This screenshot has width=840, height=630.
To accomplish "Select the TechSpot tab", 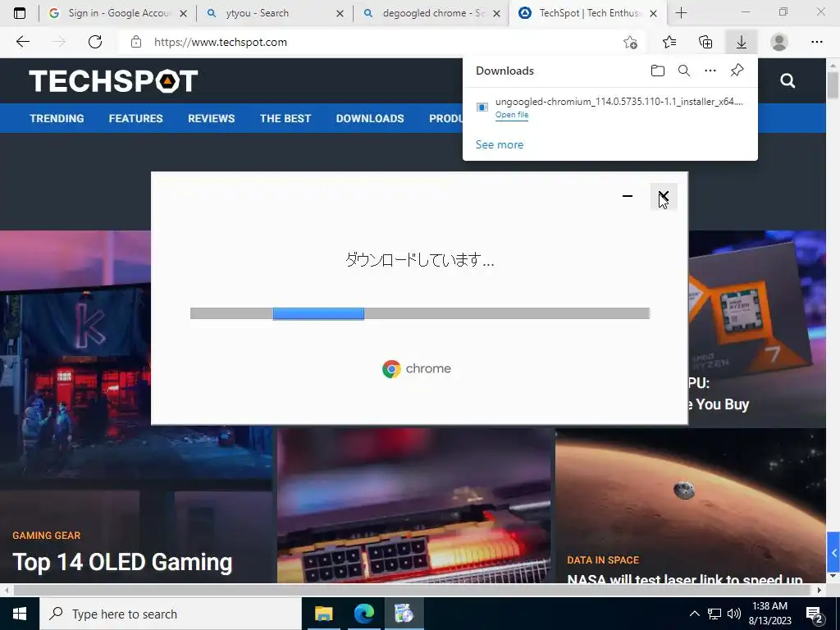I will 589,13.
